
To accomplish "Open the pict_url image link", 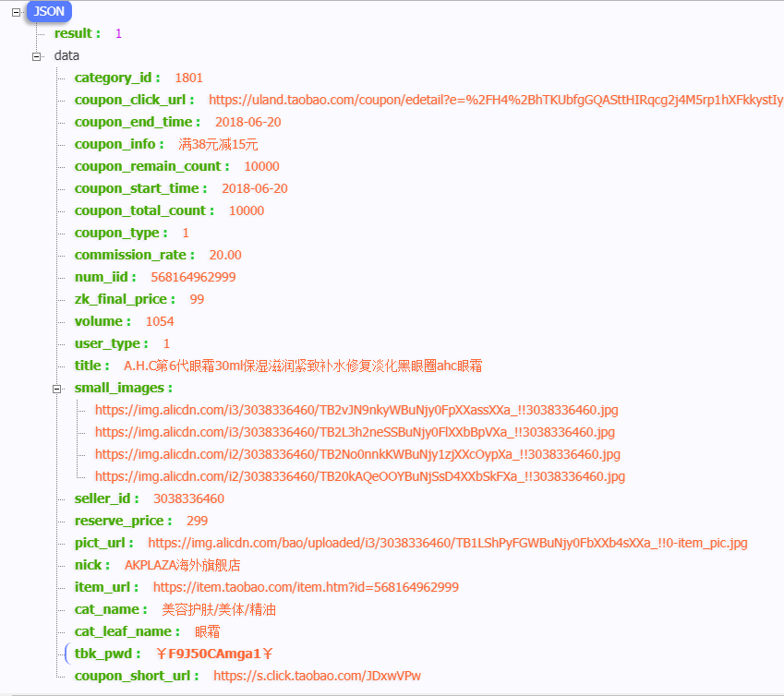I will [448, 543].
